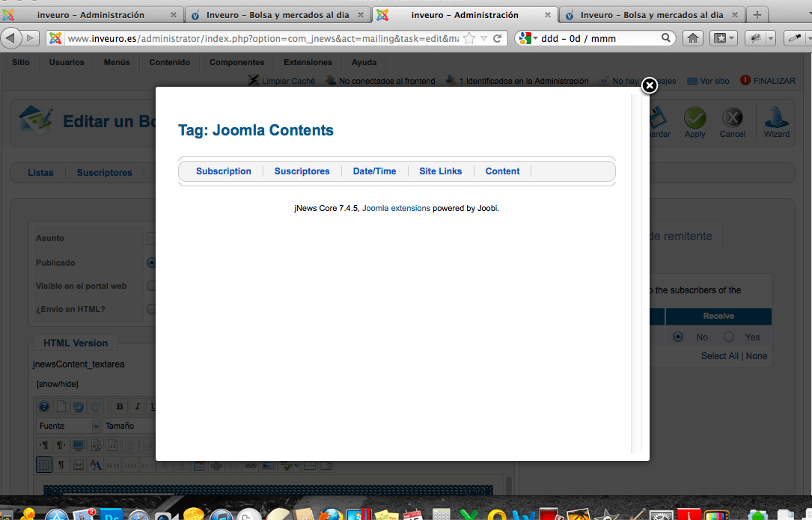Open Suscriptores tab in popup
This screenshot has height=520, width=812.
(x=302, y=171)
